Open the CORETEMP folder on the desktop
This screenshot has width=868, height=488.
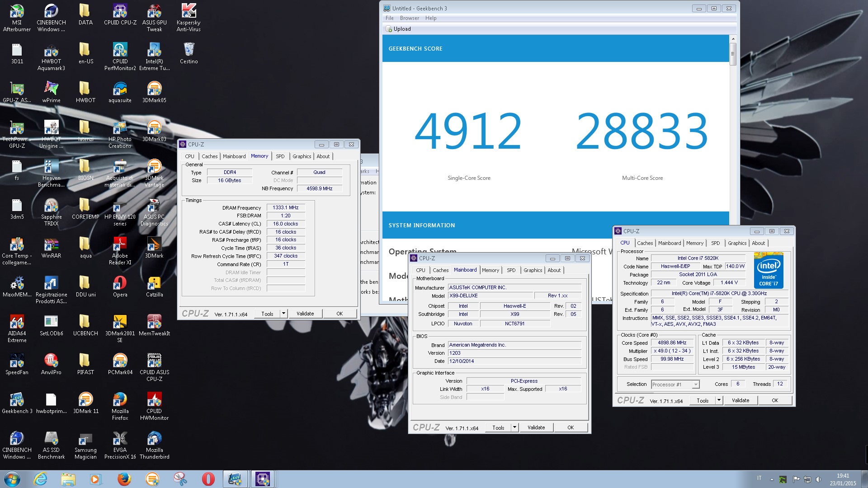[x=85, y=208]
